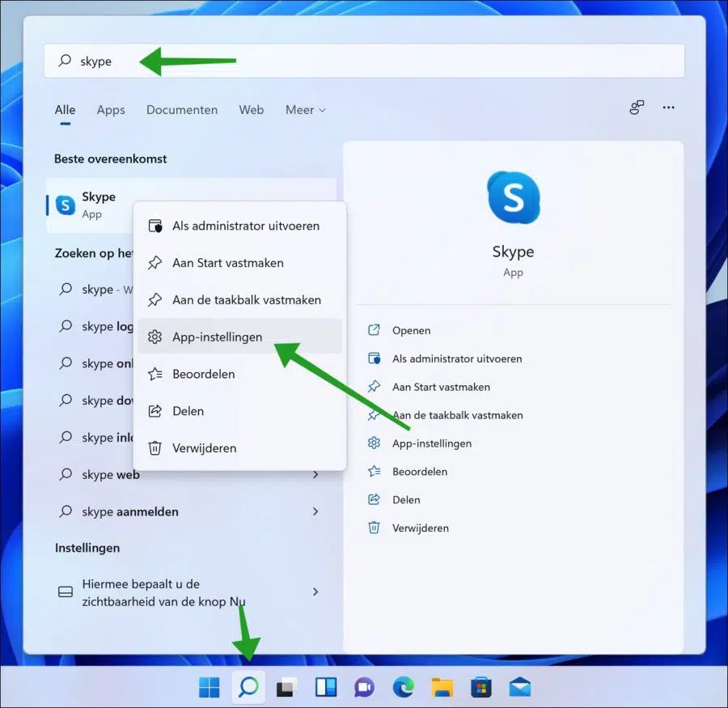Open File Explorer from the taskbar

[x=442, y=687]
